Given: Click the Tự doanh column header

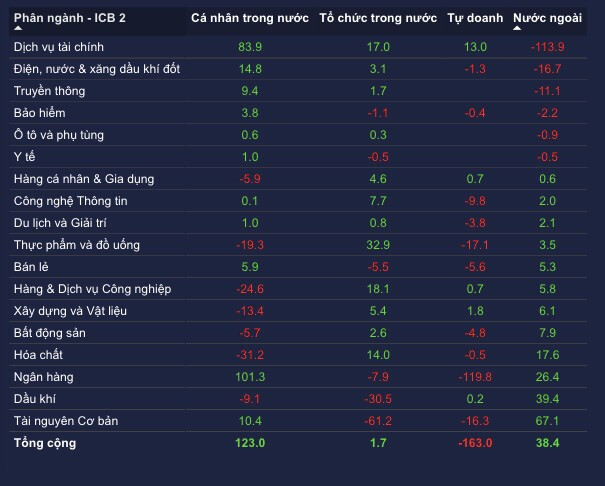Looking at the screenshot, I should [474, 18].
